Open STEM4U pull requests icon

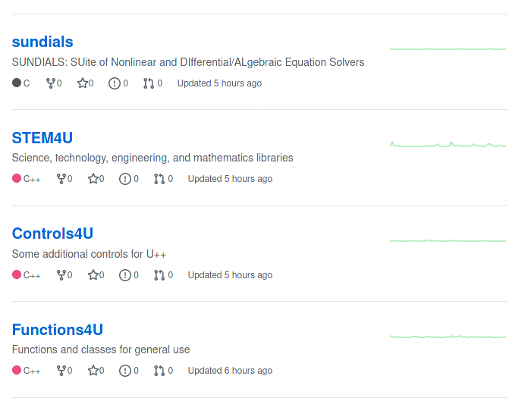[159, 179]
